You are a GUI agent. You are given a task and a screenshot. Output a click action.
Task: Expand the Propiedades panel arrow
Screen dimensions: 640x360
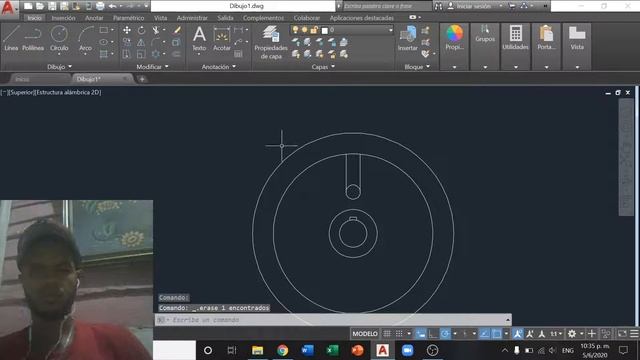(454, 67)
